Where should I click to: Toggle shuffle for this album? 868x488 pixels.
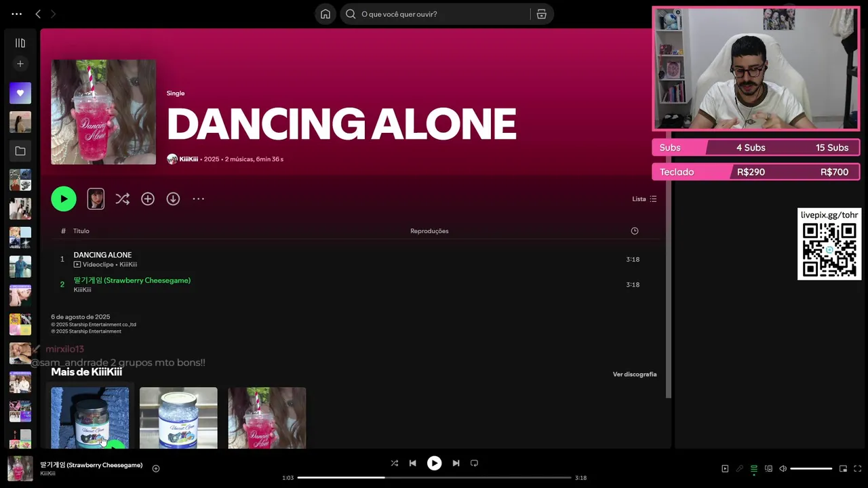[x=122, y=199]
